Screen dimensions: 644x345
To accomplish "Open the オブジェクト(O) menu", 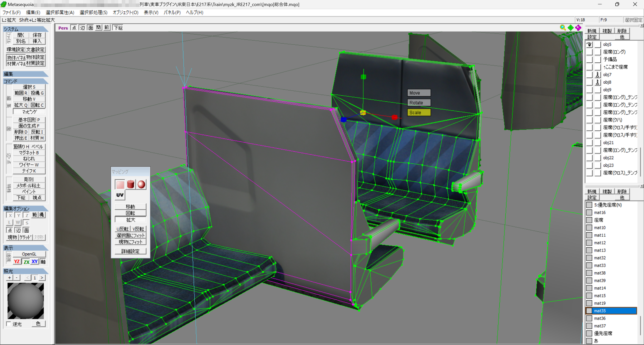I will coord(125,12).
